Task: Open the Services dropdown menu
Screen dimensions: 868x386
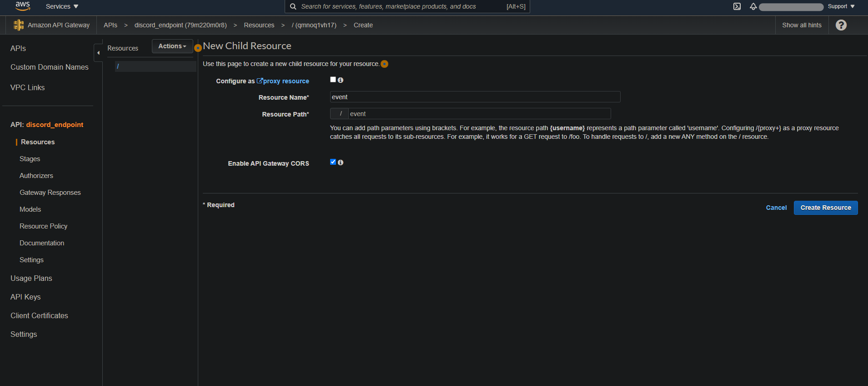Action: click(62, 6)
